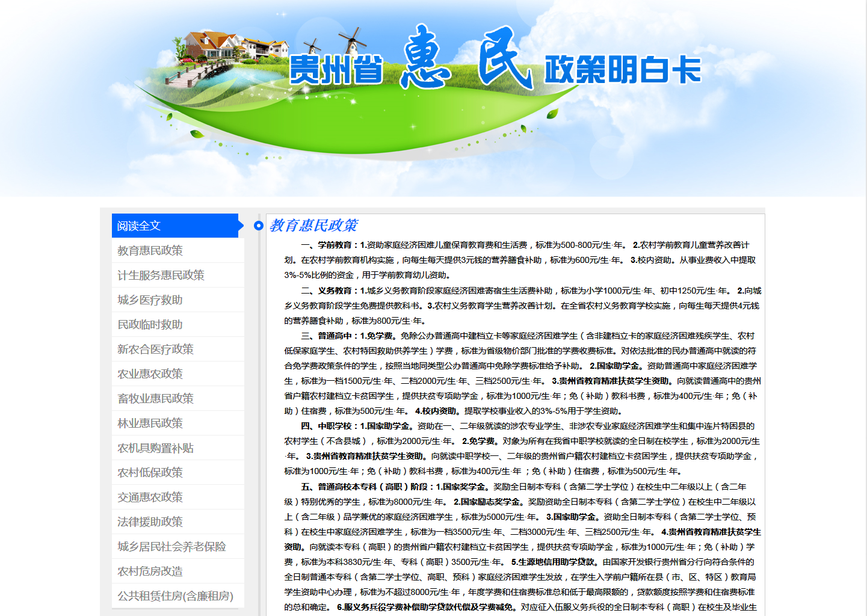Open 新农合医疗政策 page
Image resolution: width=867 pixels, height=616 pixels.
(x=155, y=349)
